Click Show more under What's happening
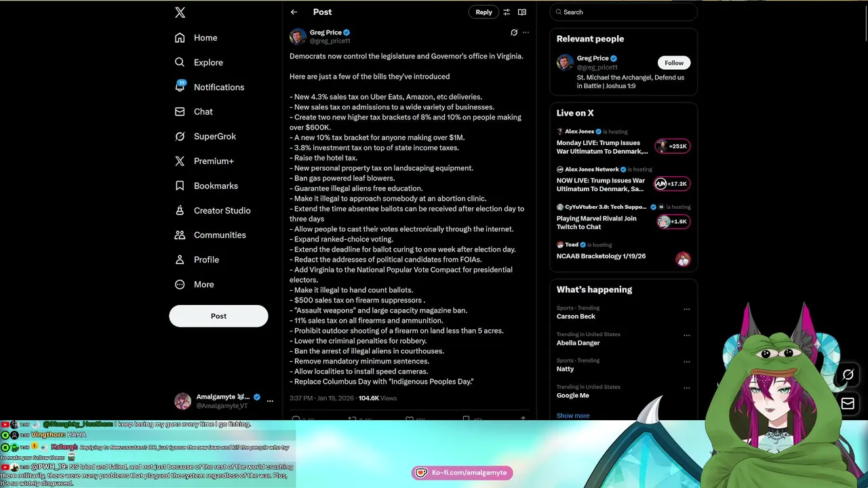 click(573, 415)
